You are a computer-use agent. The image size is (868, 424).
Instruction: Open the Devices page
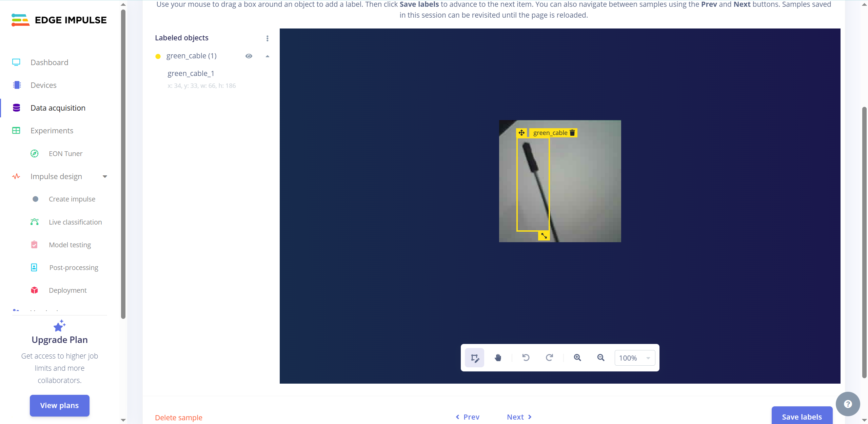(x=43, y=85)
